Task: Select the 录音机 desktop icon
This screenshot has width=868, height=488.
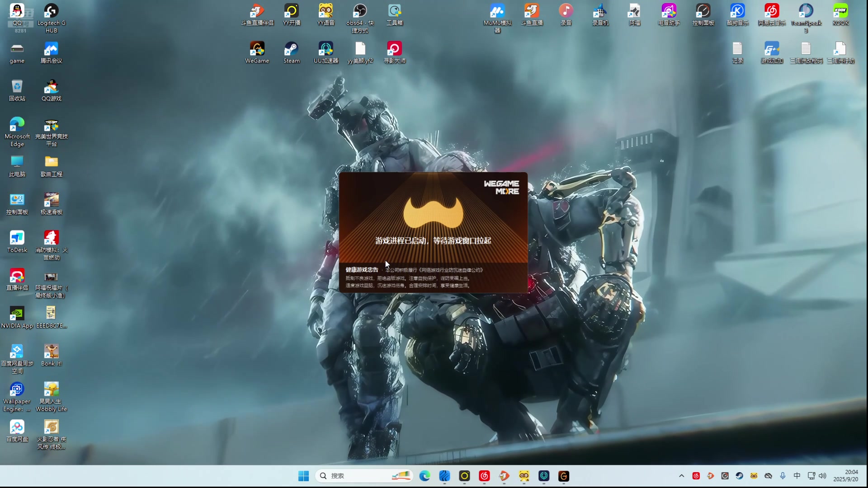Action: point(600,14)
